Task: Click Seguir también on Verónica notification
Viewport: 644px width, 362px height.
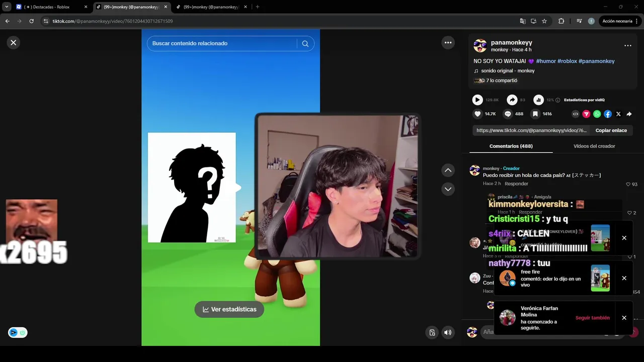Action: [x=592, y=318]
